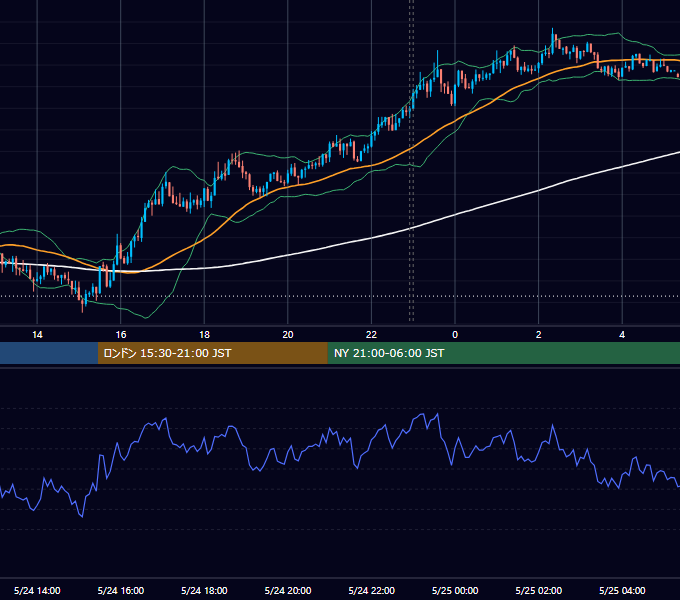Click the '16' hour label on the time axis
This screenshot has width=680, height=600.
click(x=121, y=335)
